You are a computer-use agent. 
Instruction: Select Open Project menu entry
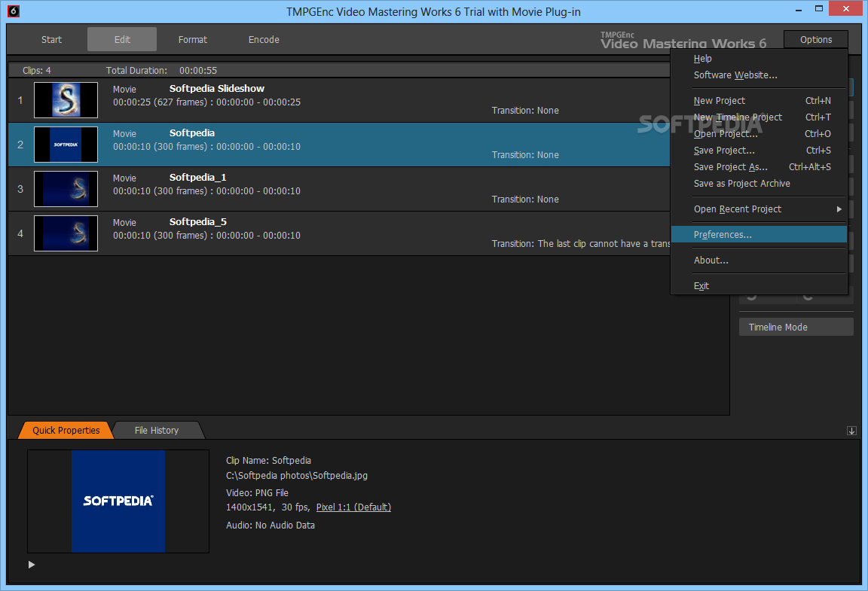click(759, 134)
